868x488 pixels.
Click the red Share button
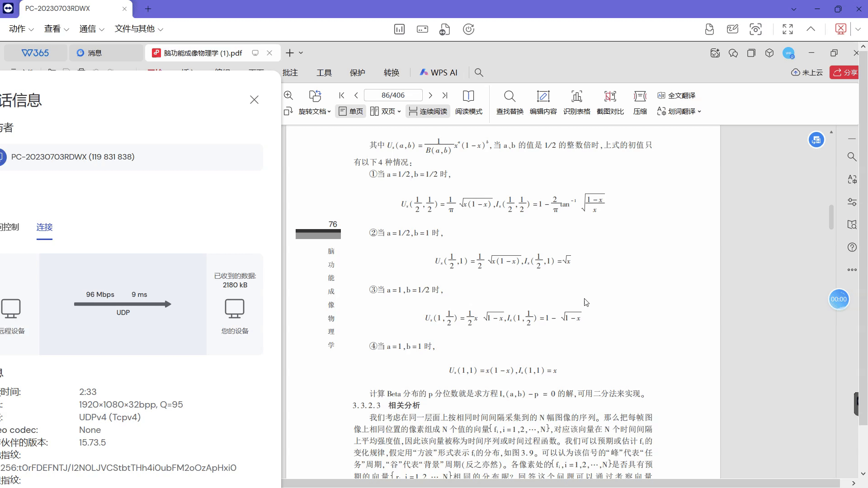[x=844, y=72]
